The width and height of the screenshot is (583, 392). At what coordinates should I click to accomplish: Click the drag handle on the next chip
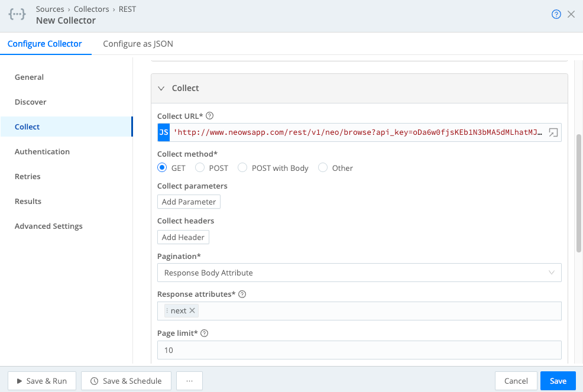167,310
